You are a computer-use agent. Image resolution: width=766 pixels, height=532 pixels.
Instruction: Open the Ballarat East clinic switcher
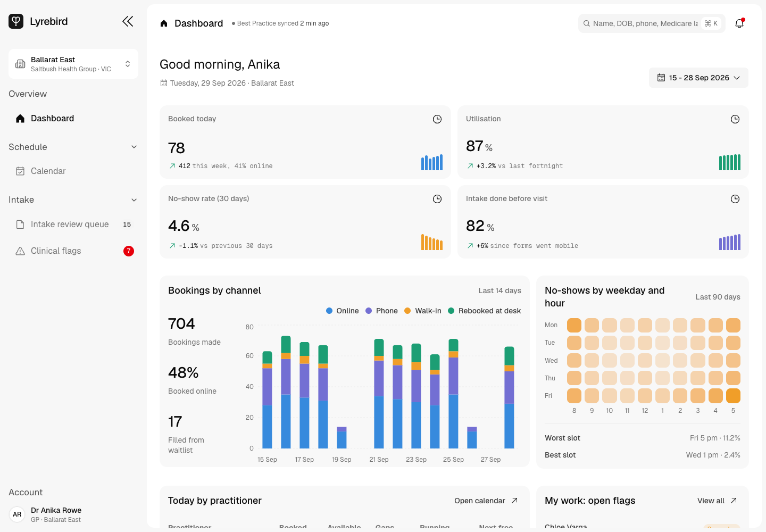click(73, 64)
